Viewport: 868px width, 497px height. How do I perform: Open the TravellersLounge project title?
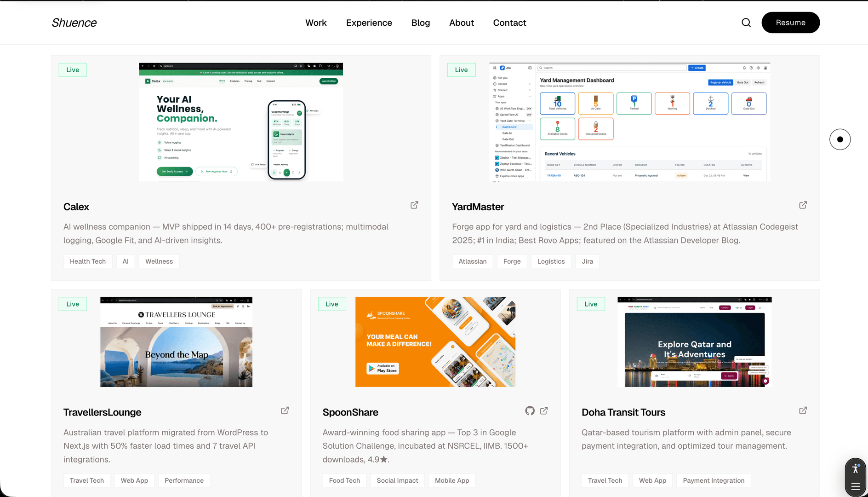click(x=102, y=412)
